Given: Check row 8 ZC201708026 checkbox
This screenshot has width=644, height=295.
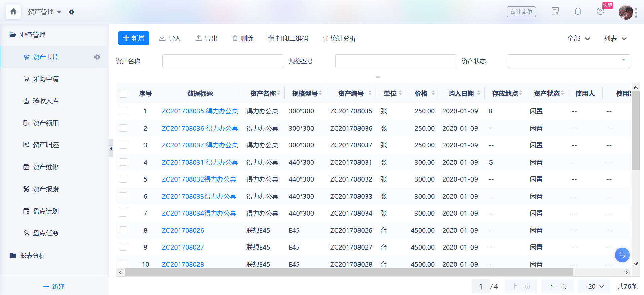Looking at the screenshot, I should click(123, 230).
